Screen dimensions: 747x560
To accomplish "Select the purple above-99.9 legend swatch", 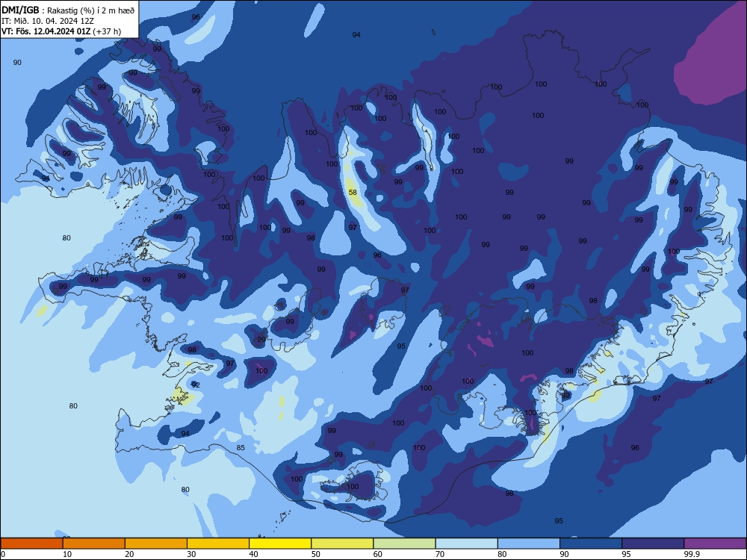I will click(x=715, y=544).
